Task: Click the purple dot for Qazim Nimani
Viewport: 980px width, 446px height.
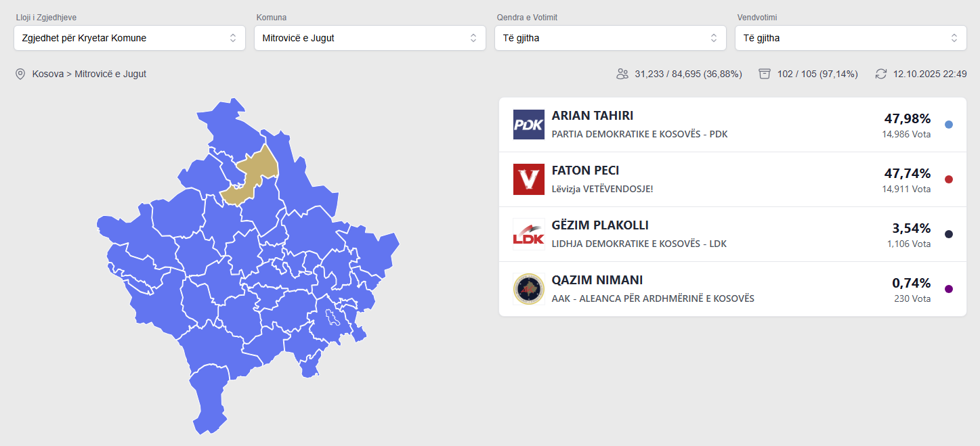Action: (949, 289)
